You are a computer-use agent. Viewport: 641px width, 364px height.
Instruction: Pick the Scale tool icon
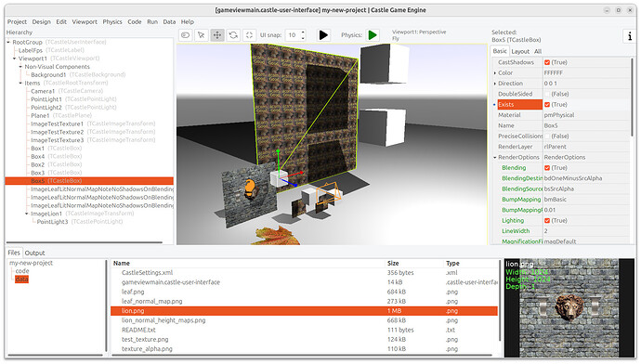coord(249,35)
